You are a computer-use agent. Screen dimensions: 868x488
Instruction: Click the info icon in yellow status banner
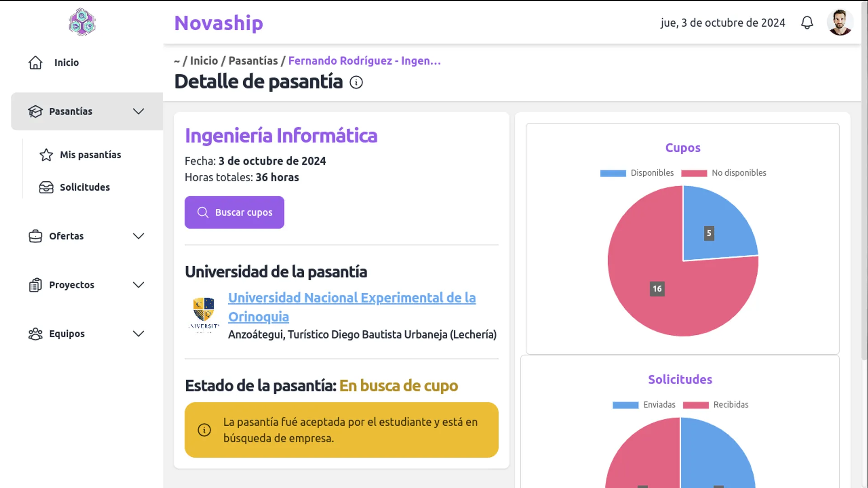click(x=204, y=430)
